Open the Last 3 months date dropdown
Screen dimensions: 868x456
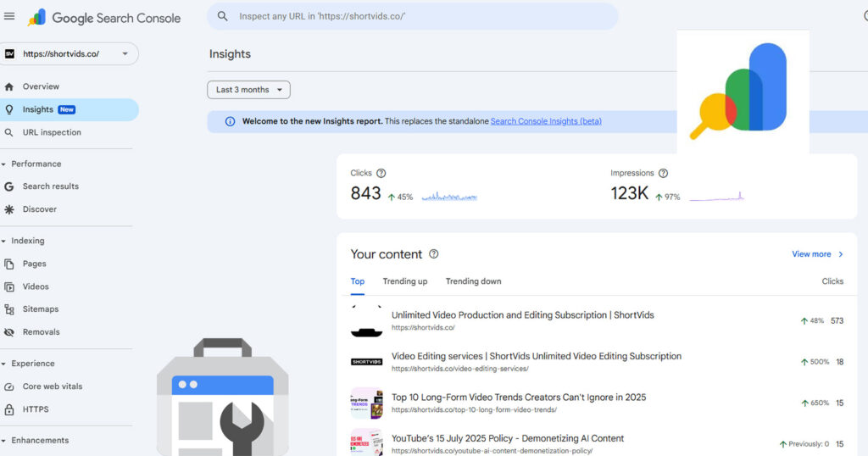point(248,90)
